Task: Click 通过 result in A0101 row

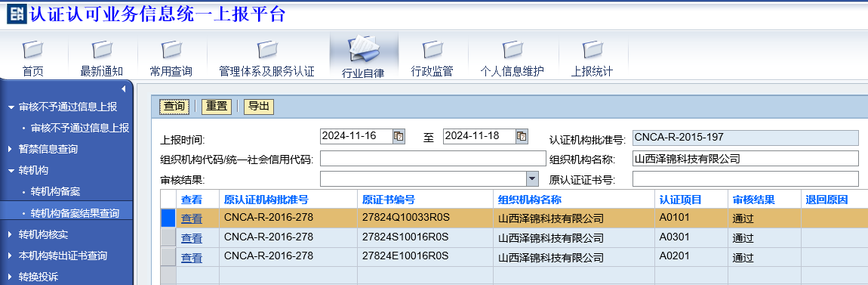Action: coord(743,219)
